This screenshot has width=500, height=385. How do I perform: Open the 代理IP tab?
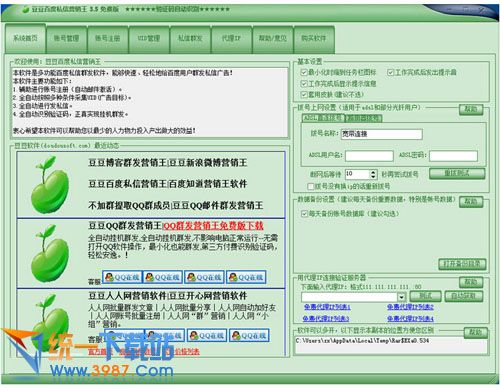231,39
